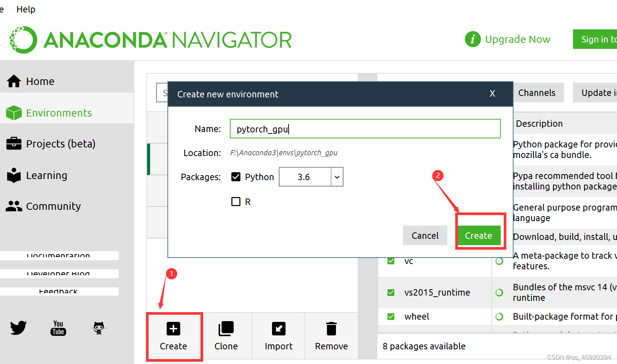This screenshot has height=364, width=617.
Task: Click the Import environment icon
Action: pyautogui.click(x=279, y=329)
